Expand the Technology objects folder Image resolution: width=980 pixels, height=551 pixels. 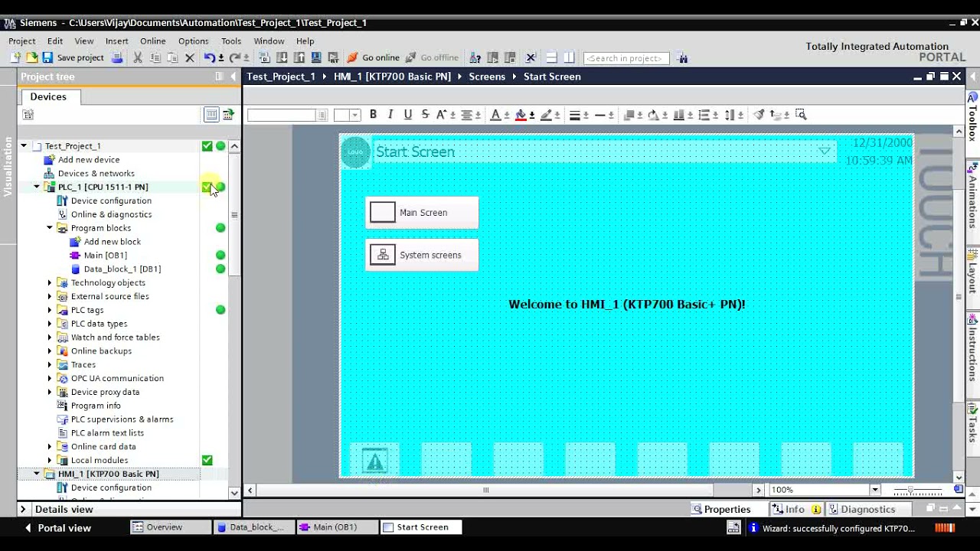(x=50, y=282)
